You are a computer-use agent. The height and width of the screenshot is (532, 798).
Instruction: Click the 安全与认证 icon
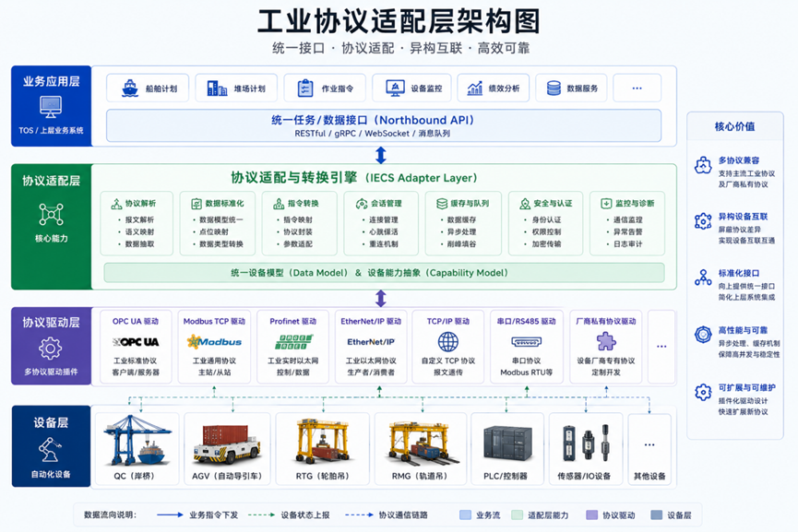pyautogui.click(x=525, y=204)
